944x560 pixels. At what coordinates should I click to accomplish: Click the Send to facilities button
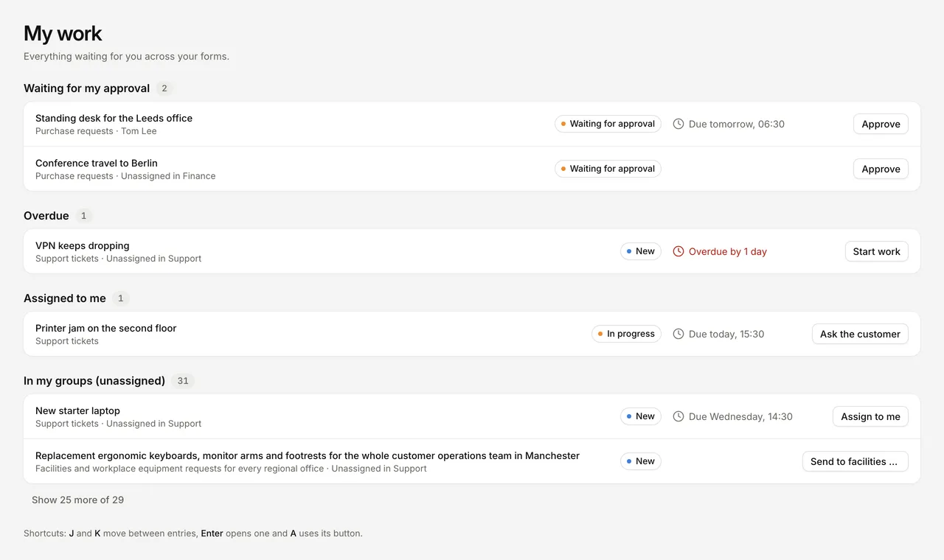point(855,461)
